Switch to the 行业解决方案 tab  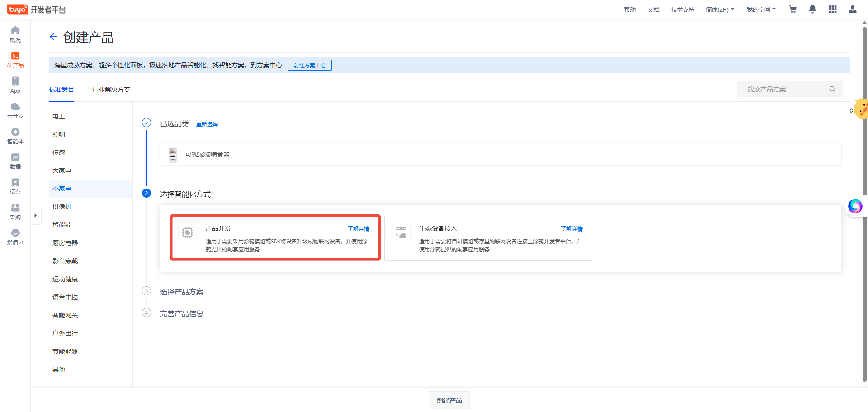(111, 90)
